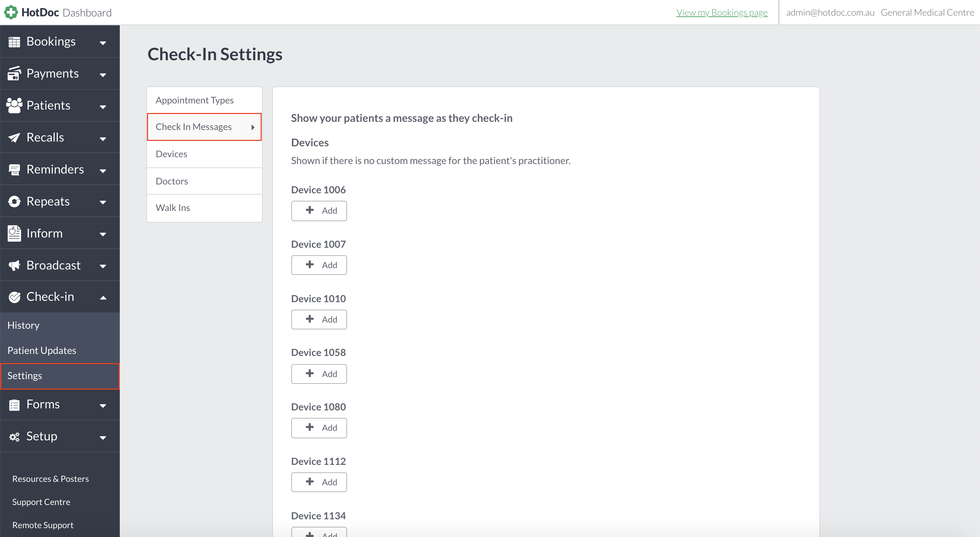Click the Broadcast megaphone icon
The image size is (980, 537).
point(14,265)
